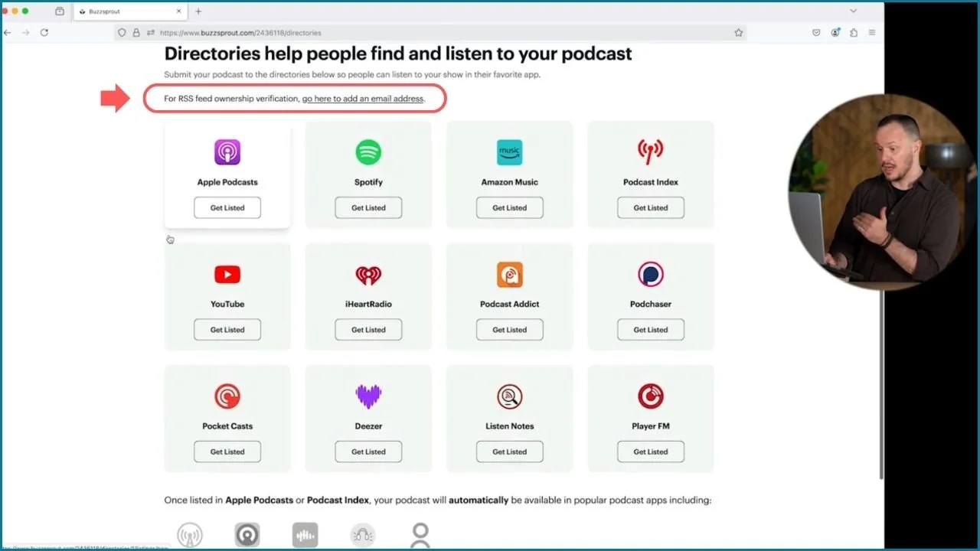
Task: Get Listed on Podcast Index
Action: coord(650,207)
